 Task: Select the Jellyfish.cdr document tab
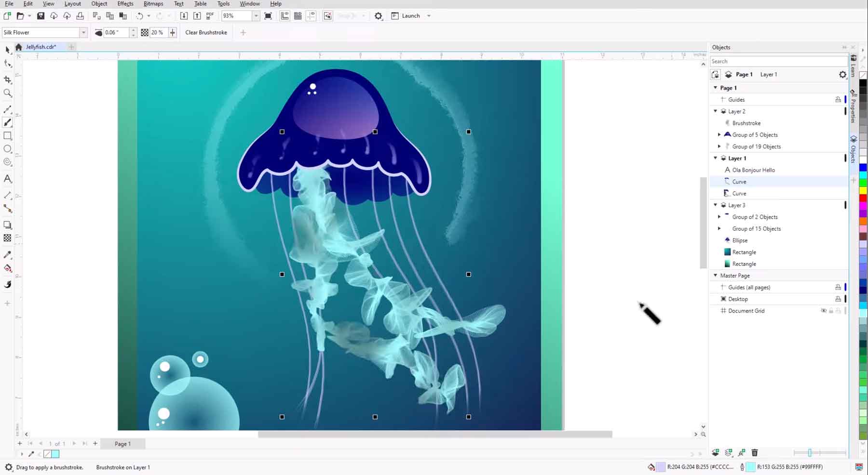41,47
